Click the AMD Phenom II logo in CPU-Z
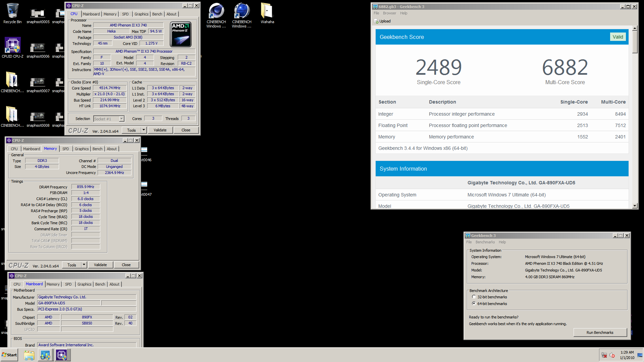 181,34
